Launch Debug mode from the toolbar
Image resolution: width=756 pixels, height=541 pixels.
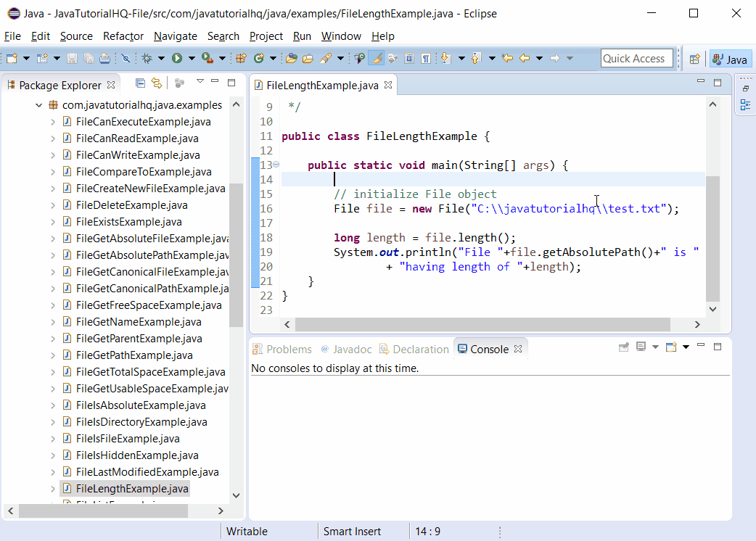(147, 58)
